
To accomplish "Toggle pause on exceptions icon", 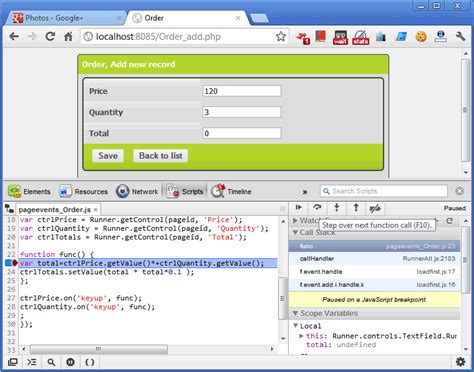I will 70,362.
